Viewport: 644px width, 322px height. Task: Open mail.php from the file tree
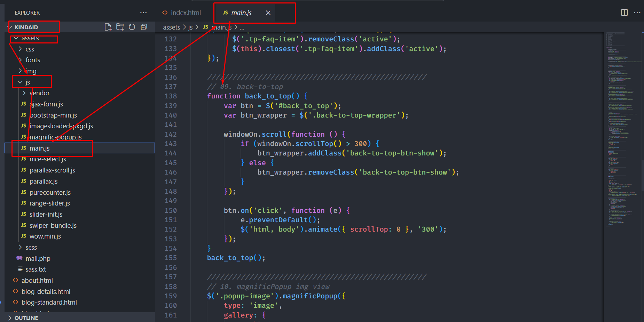[38, 259]
